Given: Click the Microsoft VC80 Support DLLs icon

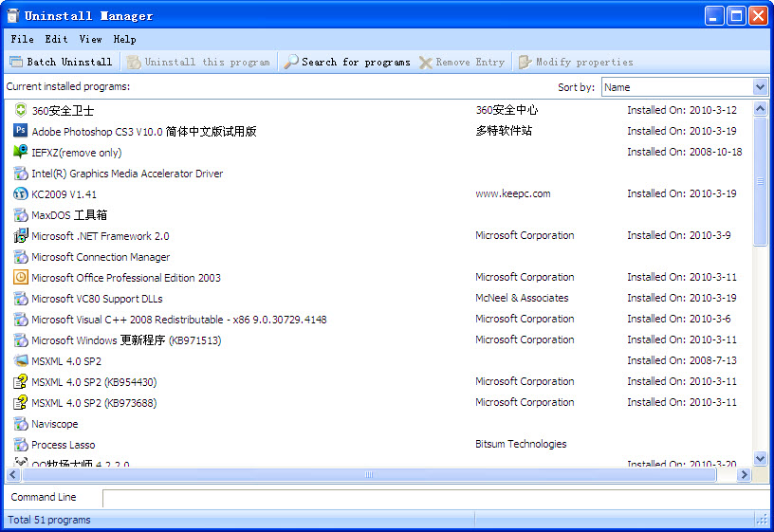Looking at the screenshot, I should click(x=20, y=298).
